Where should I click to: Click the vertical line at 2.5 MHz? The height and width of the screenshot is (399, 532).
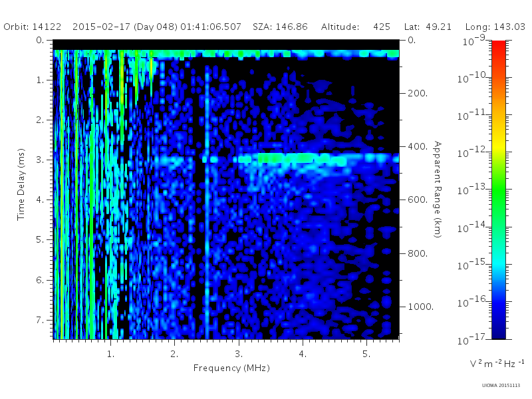tap(207, 203)
